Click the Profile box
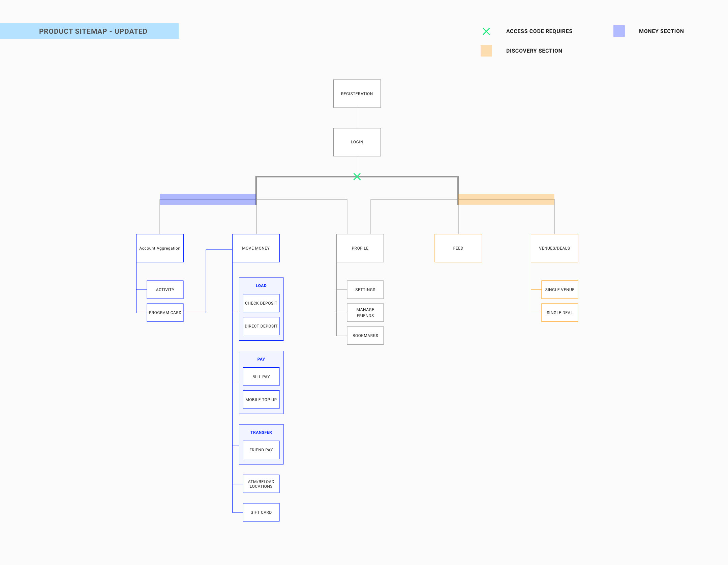Viewport: 728px width, 565px height. pyautogui.click(x=360, y=248)
